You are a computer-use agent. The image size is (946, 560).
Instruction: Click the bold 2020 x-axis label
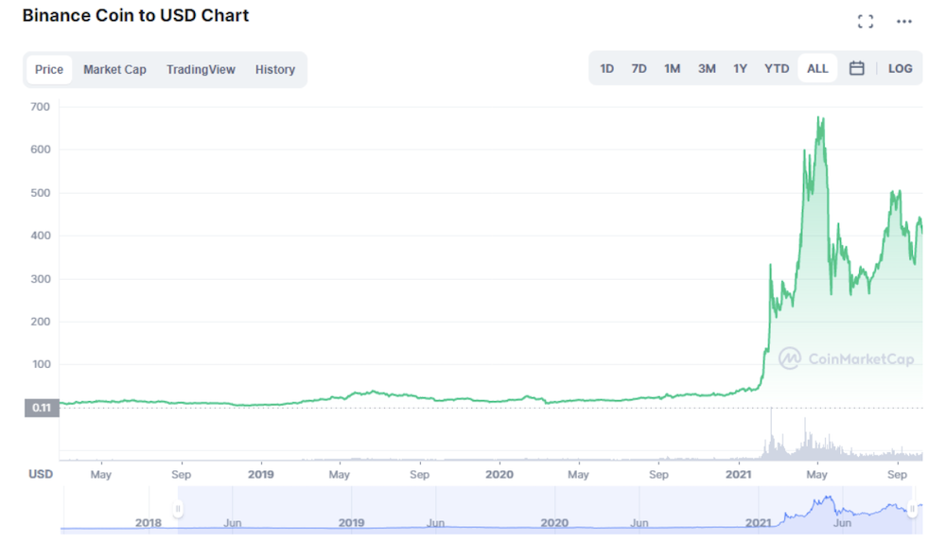[x=499, y=474]
